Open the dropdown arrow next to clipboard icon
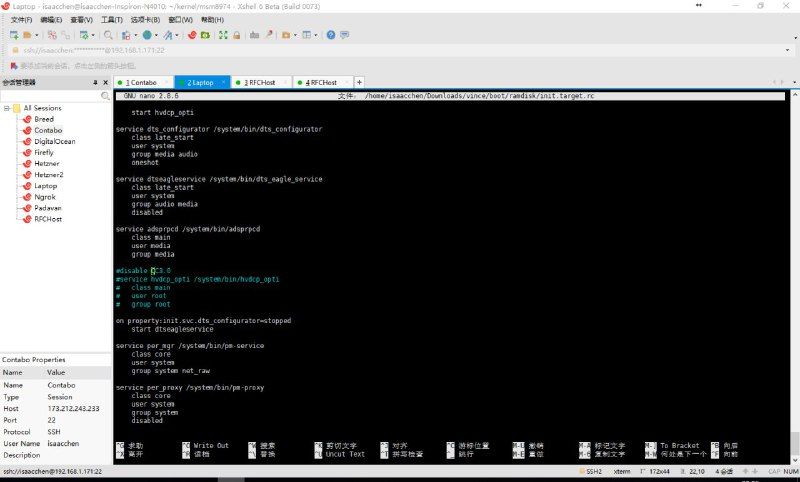Viewport: 800px width, 482px height. tap(135, 35)
